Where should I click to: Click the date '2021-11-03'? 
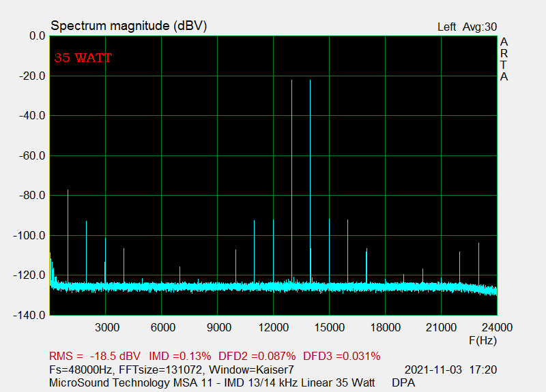point(433,370)
